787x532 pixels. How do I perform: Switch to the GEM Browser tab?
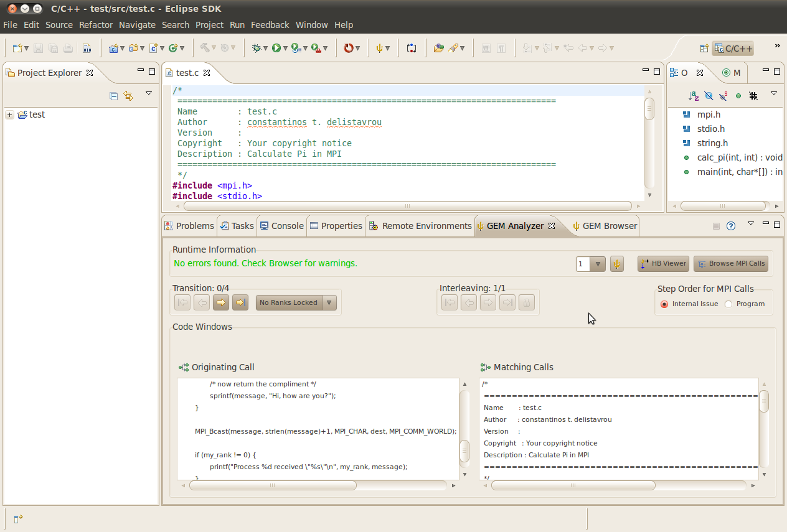pyautogui.click(x=605, y=226)
